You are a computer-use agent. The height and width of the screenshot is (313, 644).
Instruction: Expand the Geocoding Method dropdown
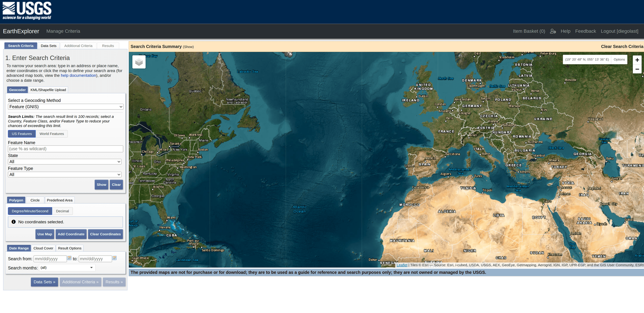66,107
